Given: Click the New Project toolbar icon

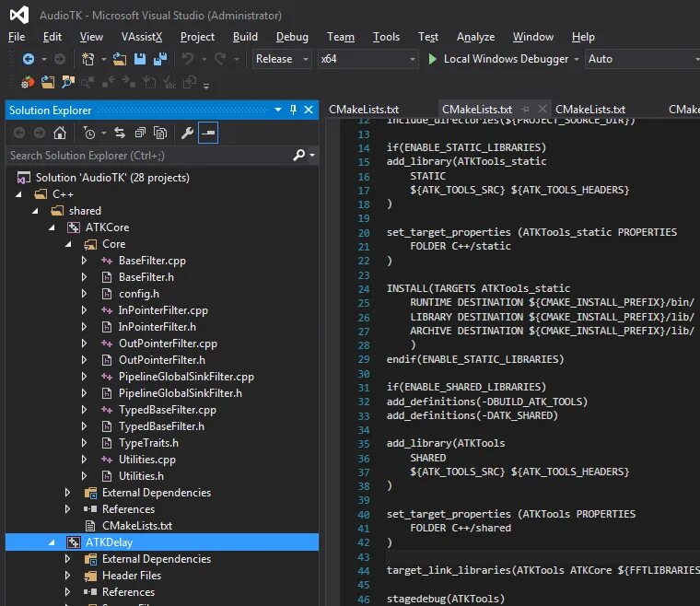Looking at the screenshot, I should pos(87,59).
